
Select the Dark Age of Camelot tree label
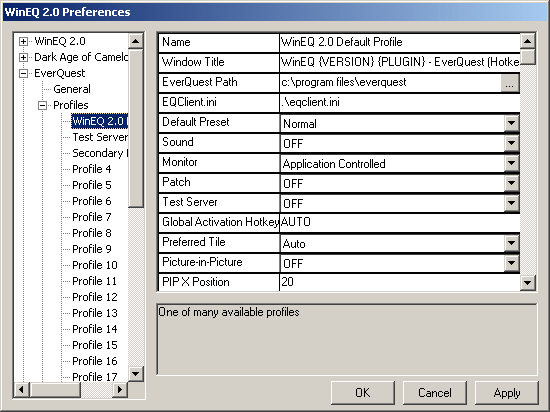pos(81,57)
